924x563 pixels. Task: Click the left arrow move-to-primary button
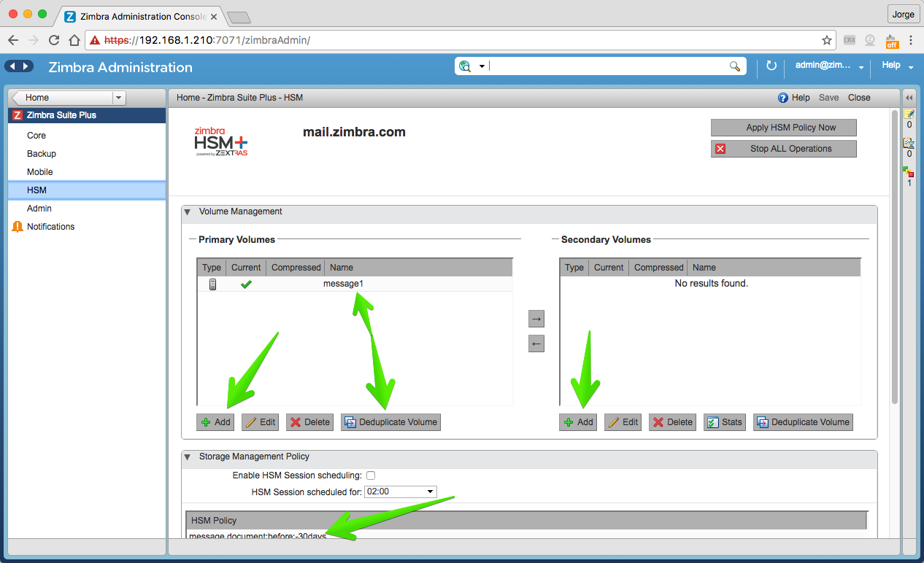536,343
